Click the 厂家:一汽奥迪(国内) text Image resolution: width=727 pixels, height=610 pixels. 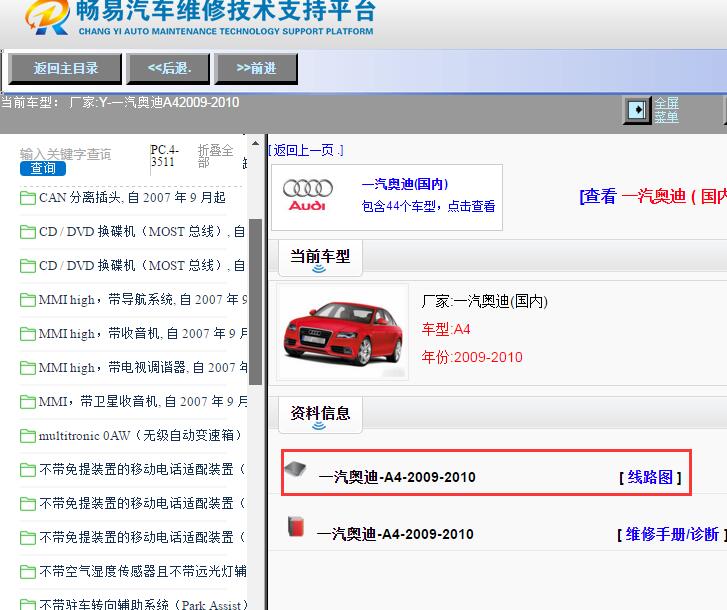click(x=485, y=302)
